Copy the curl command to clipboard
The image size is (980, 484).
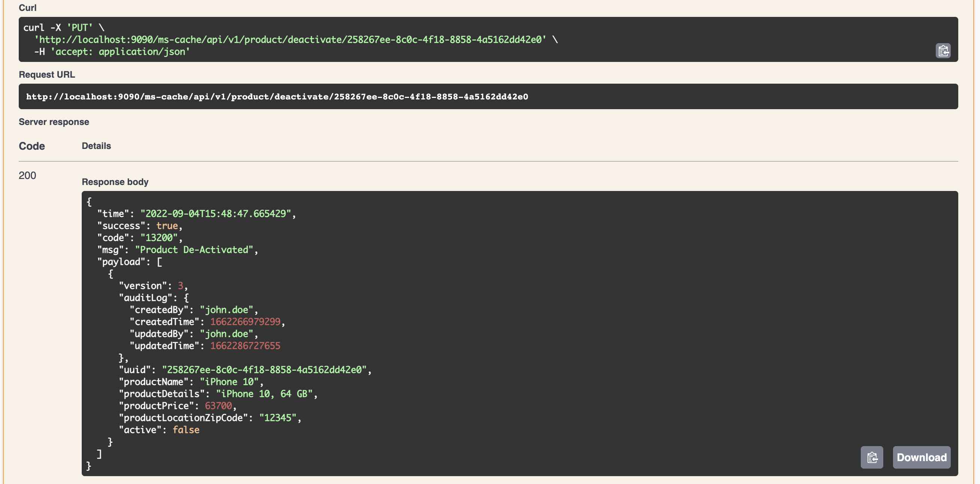click(943, 51)
